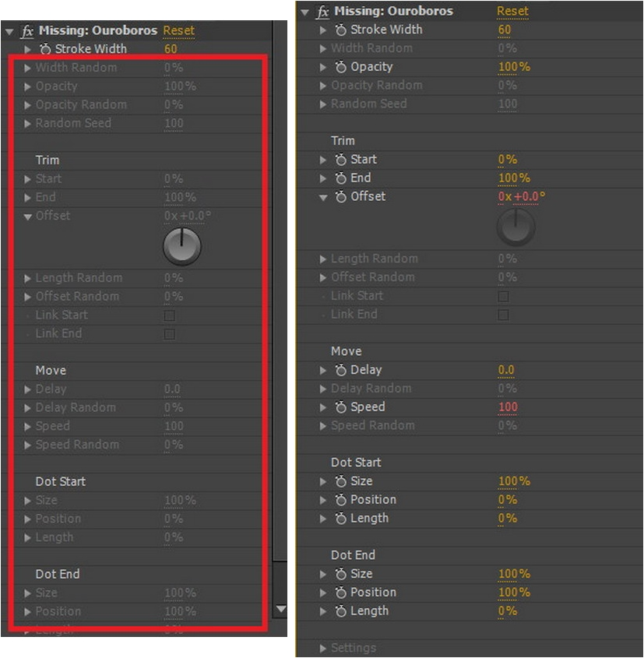Click the fx icon in right panel

322,12
